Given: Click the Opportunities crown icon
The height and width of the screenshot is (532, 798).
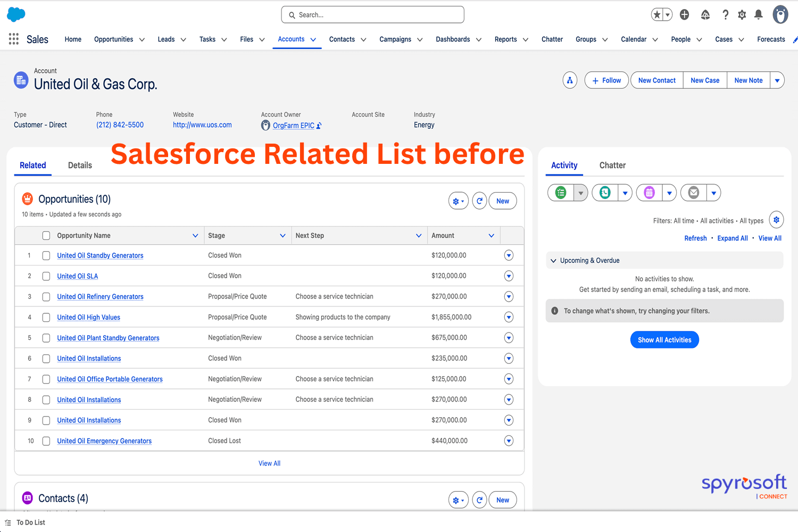Looking at the screenshot, I should 27,199.
